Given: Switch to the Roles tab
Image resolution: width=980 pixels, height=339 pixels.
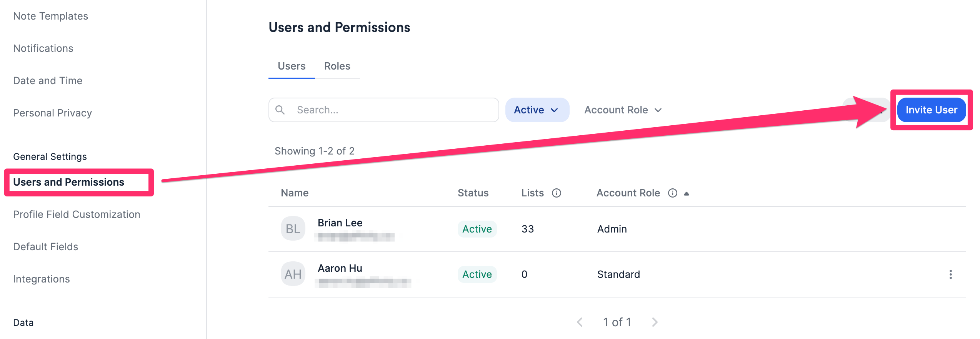Looking at the screenshot, I should click(337, 66).
